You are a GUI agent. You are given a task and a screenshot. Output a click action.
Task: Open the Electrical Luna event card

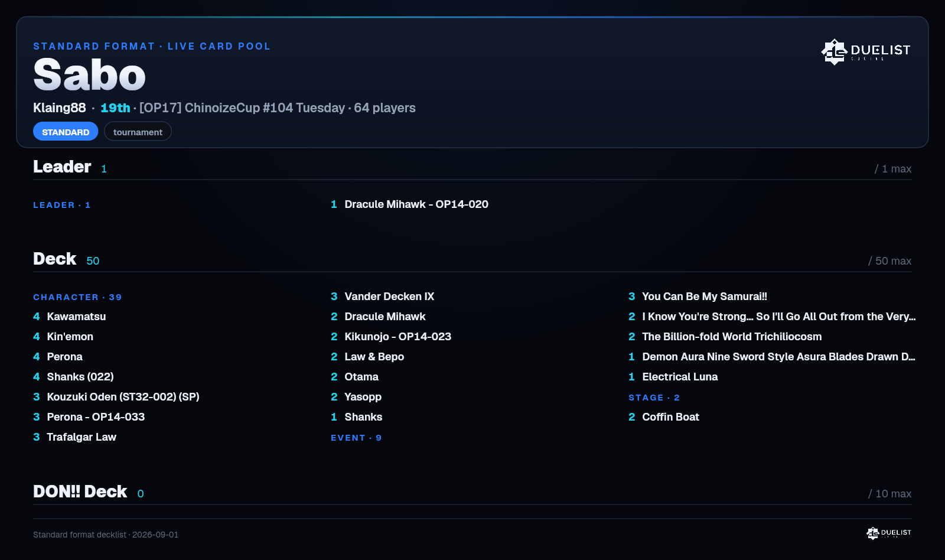point(673,377)
